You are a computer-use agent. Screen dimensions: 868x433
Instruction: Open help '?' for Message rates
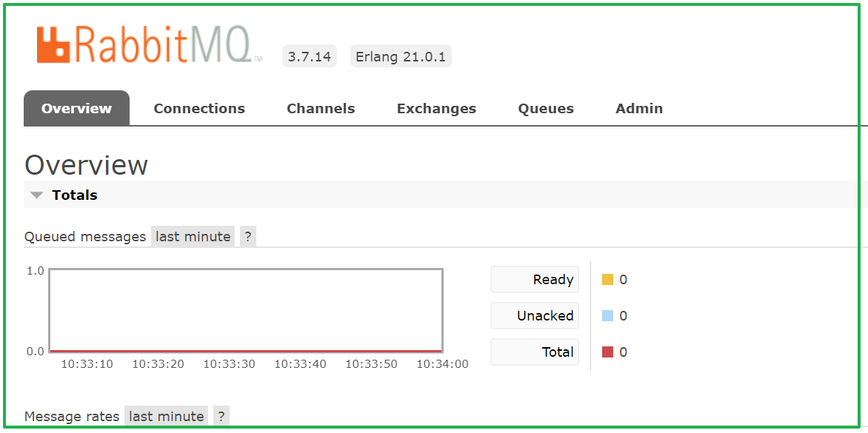click(221, 417)
